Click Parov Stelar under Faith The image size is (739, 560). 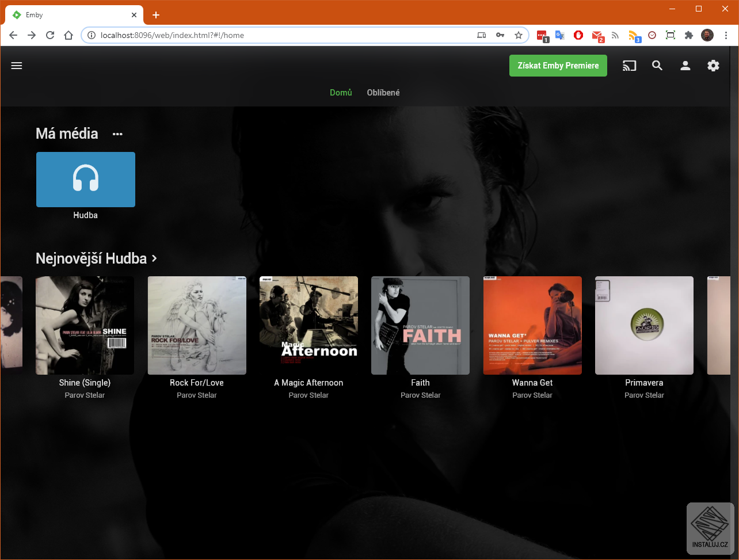420,395
